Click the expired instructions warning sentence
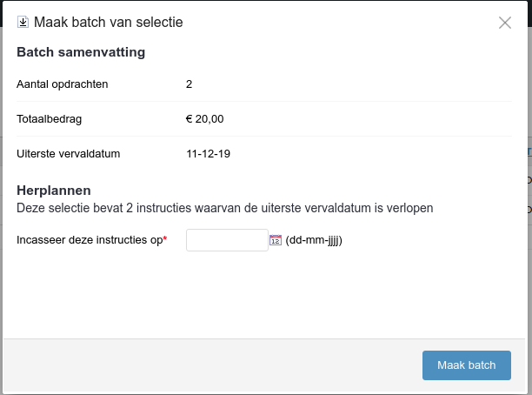The image size is (532, 395). coord(225,208)
